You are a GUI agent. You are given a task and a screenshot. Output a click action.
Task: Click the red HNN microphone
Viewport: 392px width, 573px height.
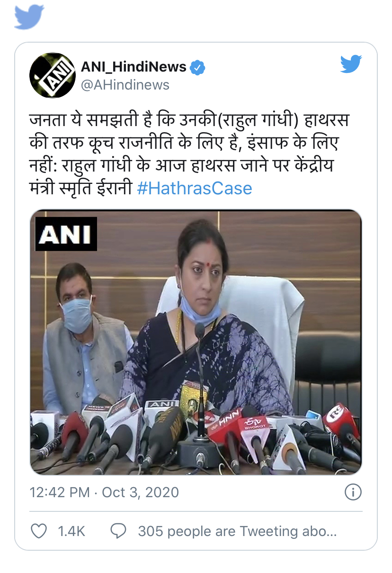coord(226,434)
